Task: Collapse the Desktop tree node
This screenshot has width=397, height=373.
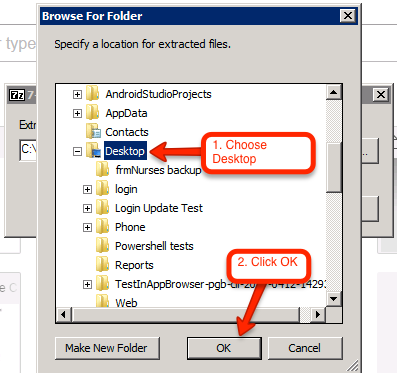Action: click(x=77, y=151)
